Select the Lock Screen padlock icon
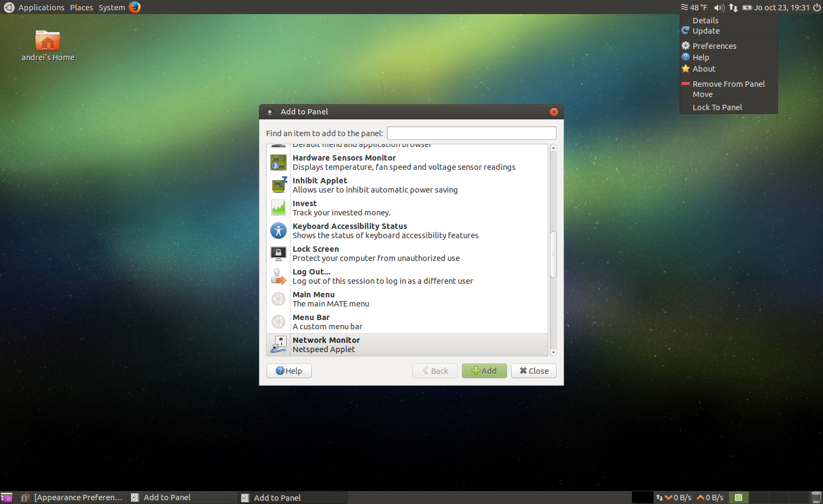 278,253
